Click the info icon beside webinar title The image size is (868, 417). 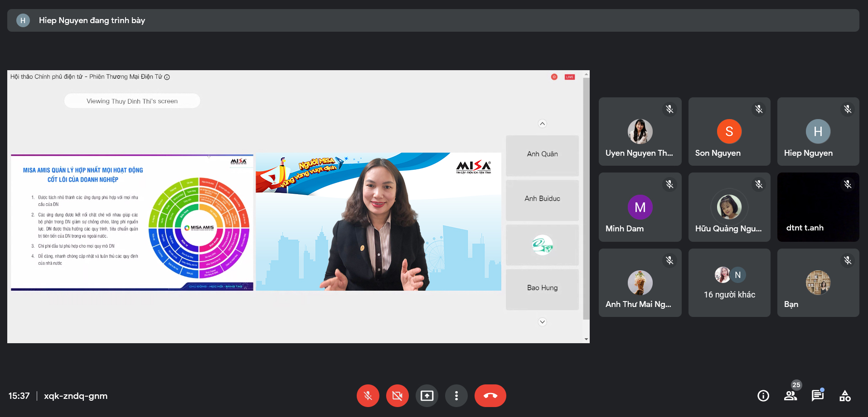pyautogui.click(x=167, y=77)
